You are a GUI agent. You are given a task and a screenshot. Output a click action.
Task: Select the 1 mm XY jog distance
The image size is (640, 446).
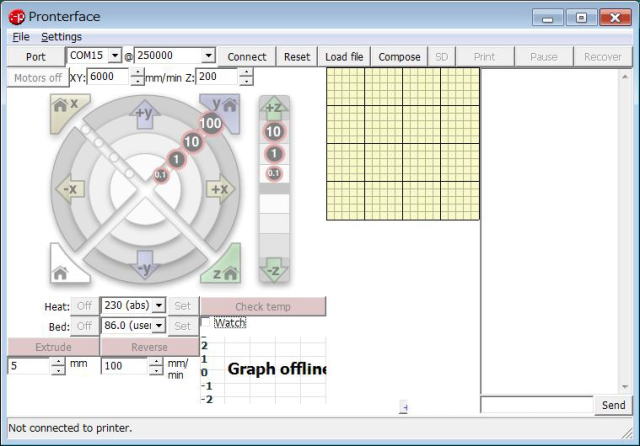pos(176,159)
